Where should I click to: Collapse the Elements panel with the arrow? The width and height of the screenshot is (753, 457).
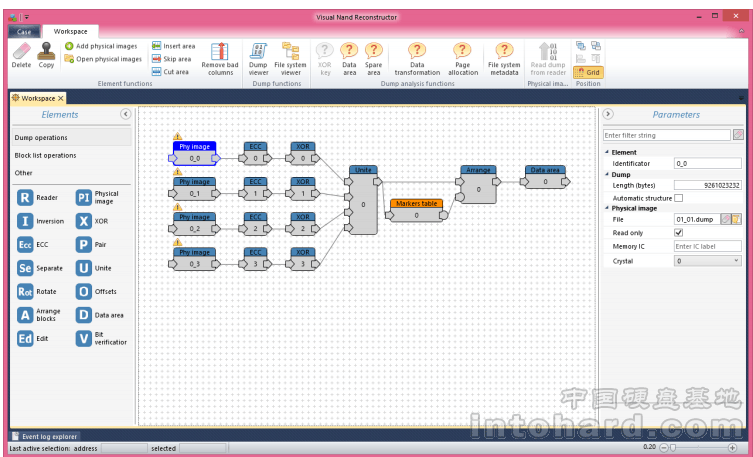125,115
